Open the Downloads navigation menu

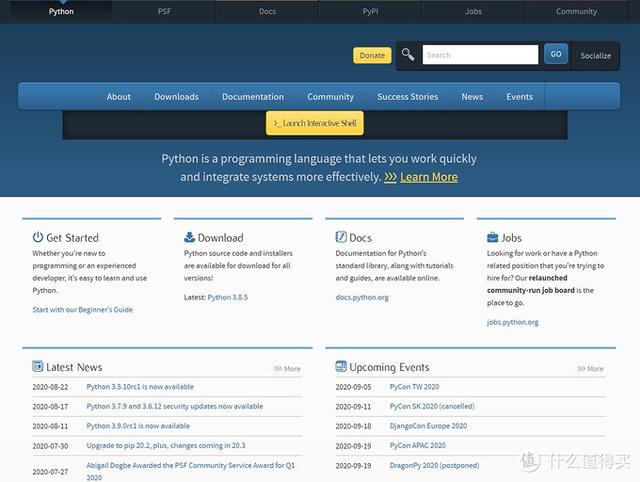pyautogui.click(x=177, y=97)
